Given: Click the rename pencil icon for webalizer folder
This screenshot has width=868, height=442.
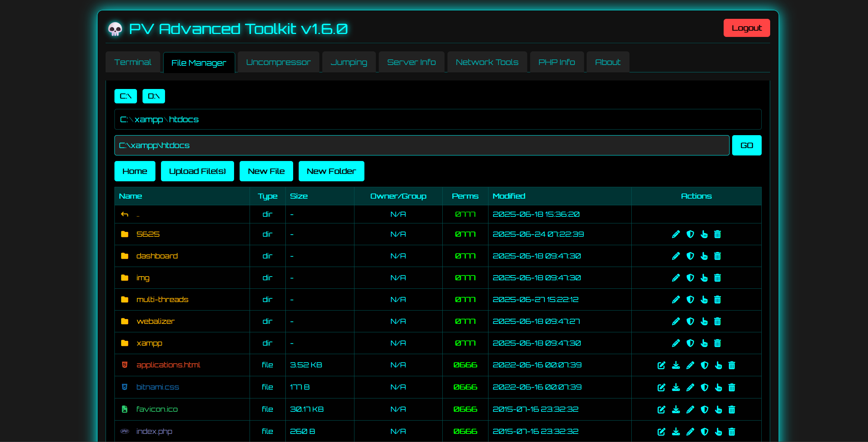Looking at the screenshot, I should tap(676, 321).
